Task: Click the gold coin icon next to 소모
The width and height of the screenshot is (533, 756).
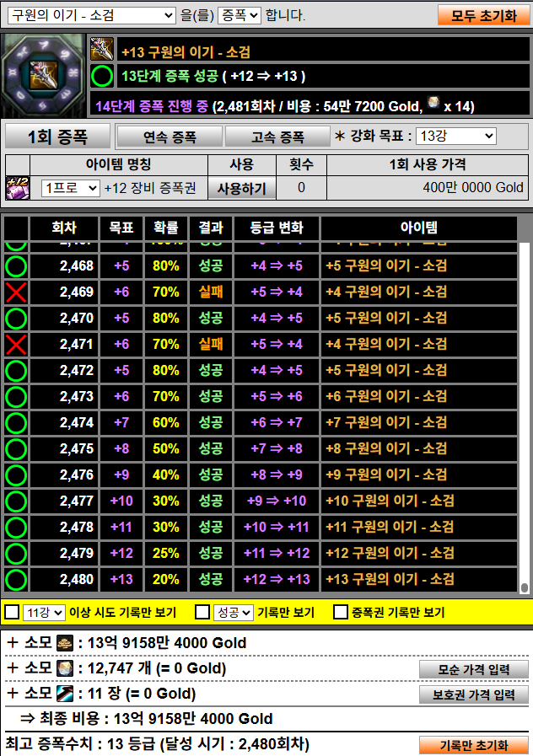Action: [65, 644]
